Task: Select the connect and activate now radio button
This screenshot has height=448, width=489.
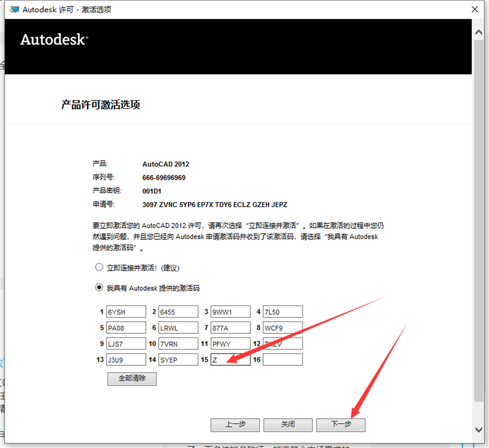Action: click(99, 267)
